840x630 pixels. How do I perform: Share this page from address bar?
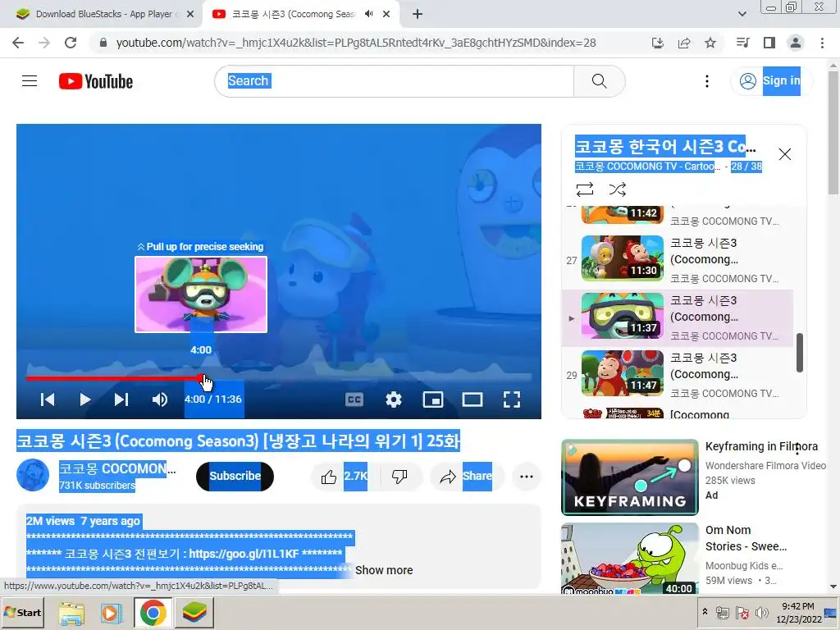[683, 43]
